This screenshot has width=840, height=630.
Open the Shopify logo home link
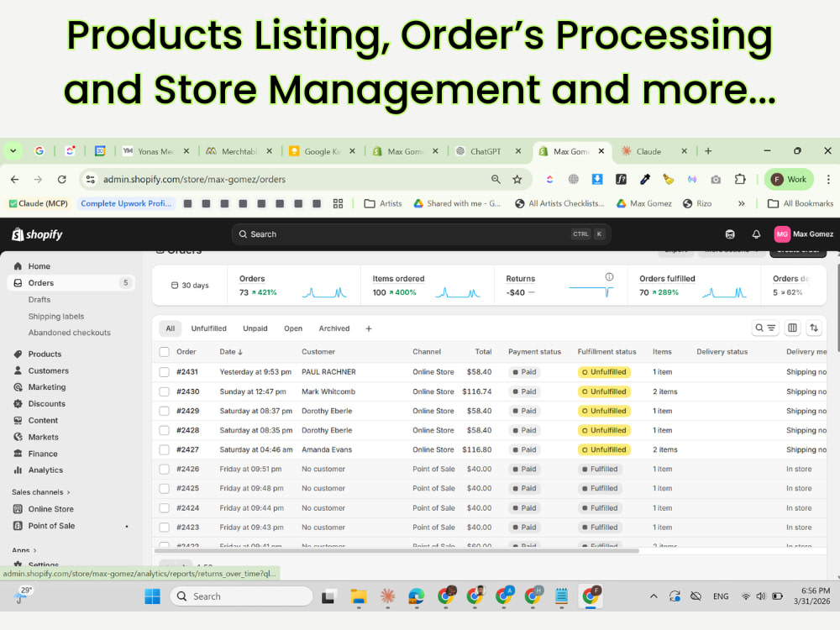coord(37,234)
